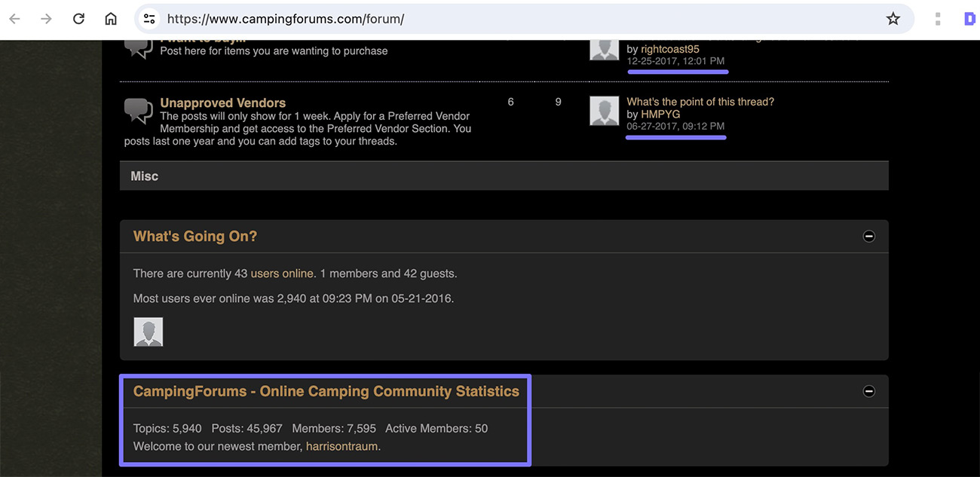View rightcoast95's profile
The height and width of the screenshot is (477, 980).
pos(670,50)
